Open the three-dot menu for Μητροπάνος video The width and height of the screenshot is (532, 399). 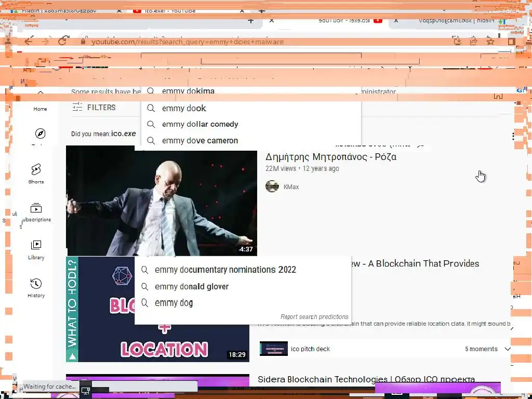click(513, 136)
